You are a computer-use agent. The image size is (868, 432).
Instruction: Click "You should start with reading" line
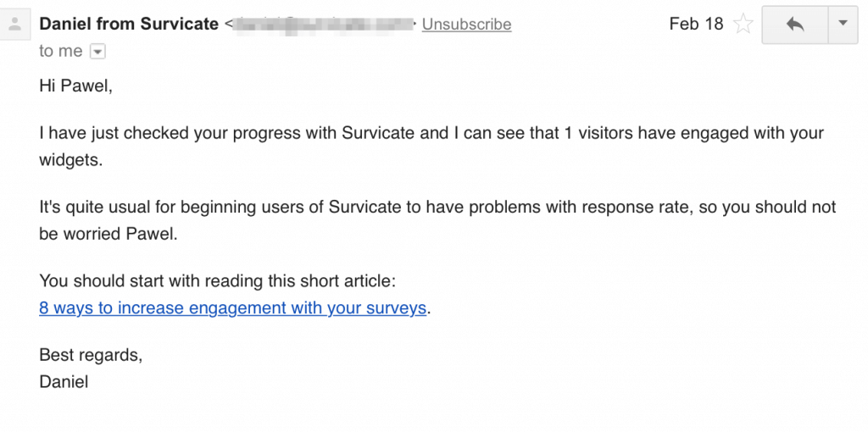(218, 281)
